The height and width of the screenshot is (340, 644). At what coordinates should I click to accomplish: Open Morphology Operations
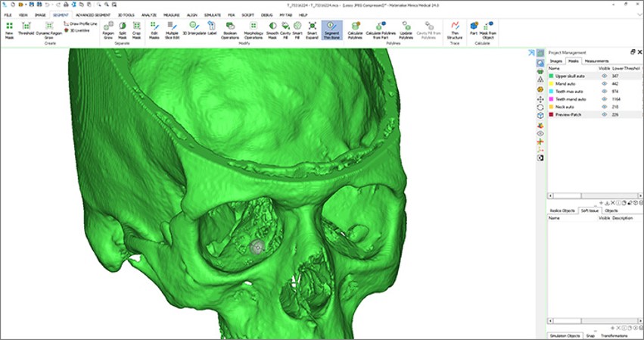point(254,30)
